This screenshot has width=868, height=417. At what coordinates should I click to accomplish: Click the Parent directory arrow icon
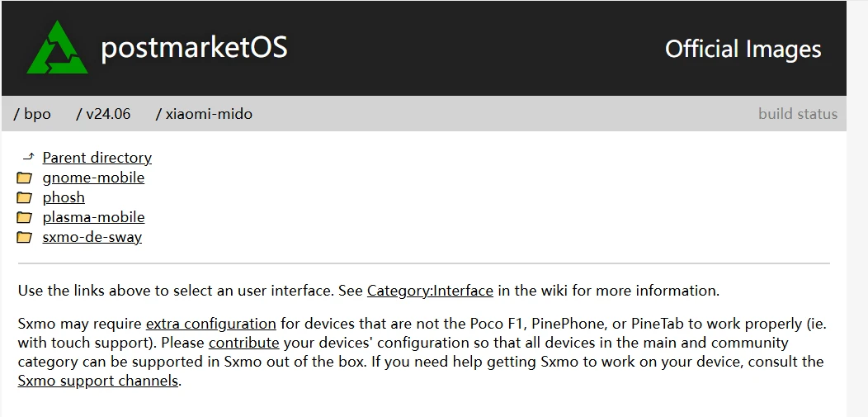(x=28, y=157)
